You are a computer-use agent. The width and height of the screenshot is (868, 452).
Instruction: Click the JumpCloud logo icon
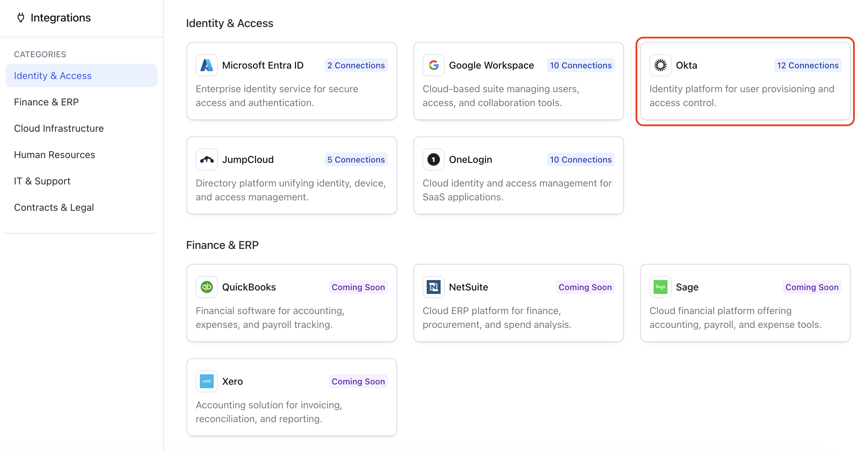pos(207,159)
